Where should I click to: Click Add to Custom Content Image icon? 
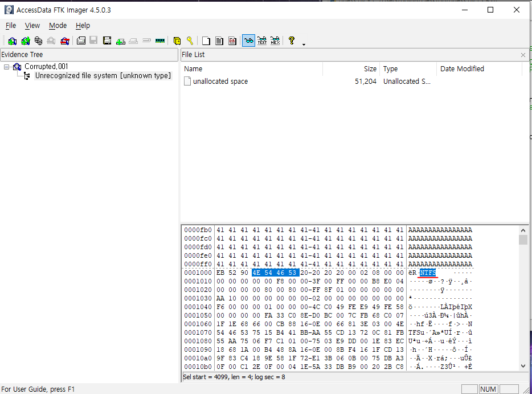[120, 40]
